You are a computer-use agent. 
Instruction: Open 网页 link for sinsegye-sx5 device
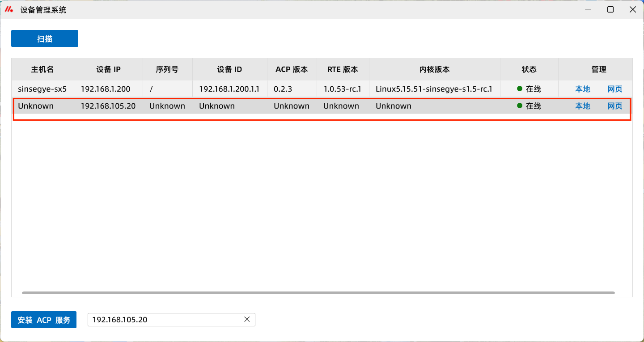coord(614,89)
